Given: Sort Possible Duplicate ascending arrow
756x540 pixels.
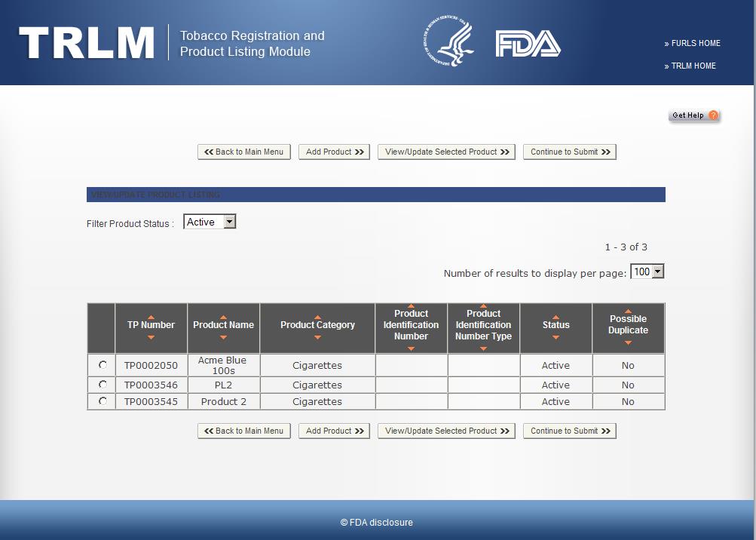Looking at the screenshot, I should [628, 311].
